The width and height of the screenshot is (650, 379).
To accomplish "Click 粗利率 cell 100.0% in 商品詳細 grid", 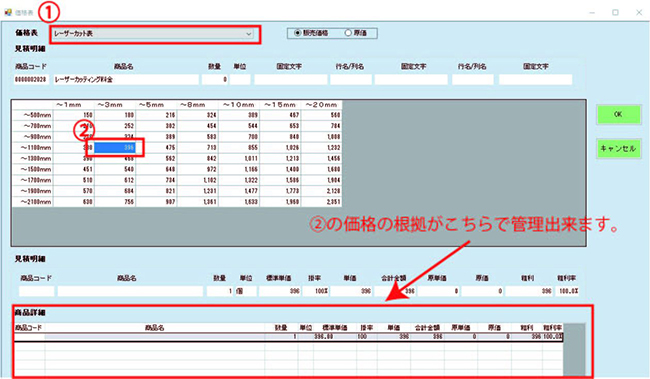I will pos(553,337).
